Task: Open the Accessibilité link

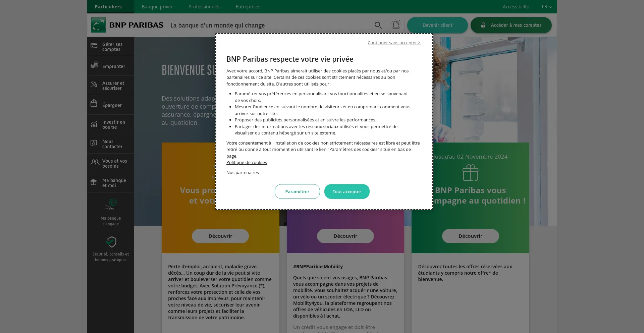Action: (x=516, y=7)
